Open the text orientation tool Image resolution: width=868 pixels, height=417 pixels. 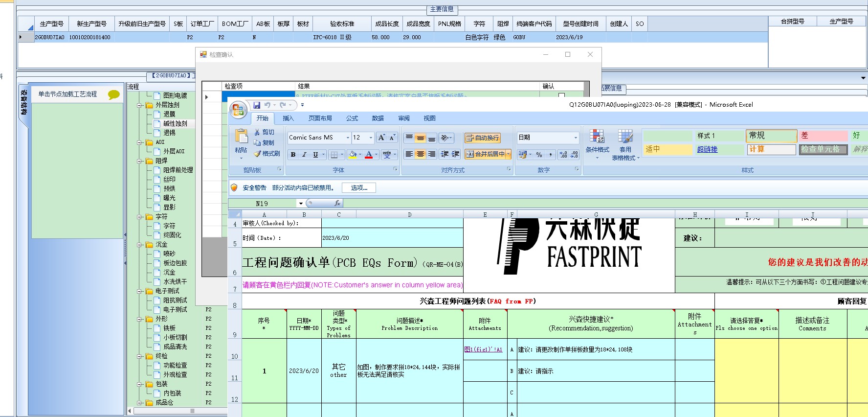click(x=446, y=138)
